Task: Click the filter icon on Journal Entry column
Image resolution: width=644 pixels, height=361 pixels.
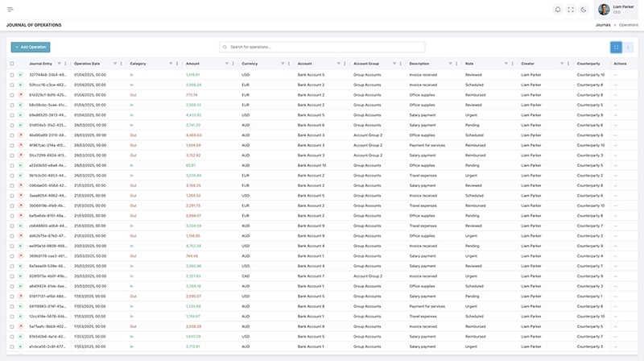Action: (58, 63)
